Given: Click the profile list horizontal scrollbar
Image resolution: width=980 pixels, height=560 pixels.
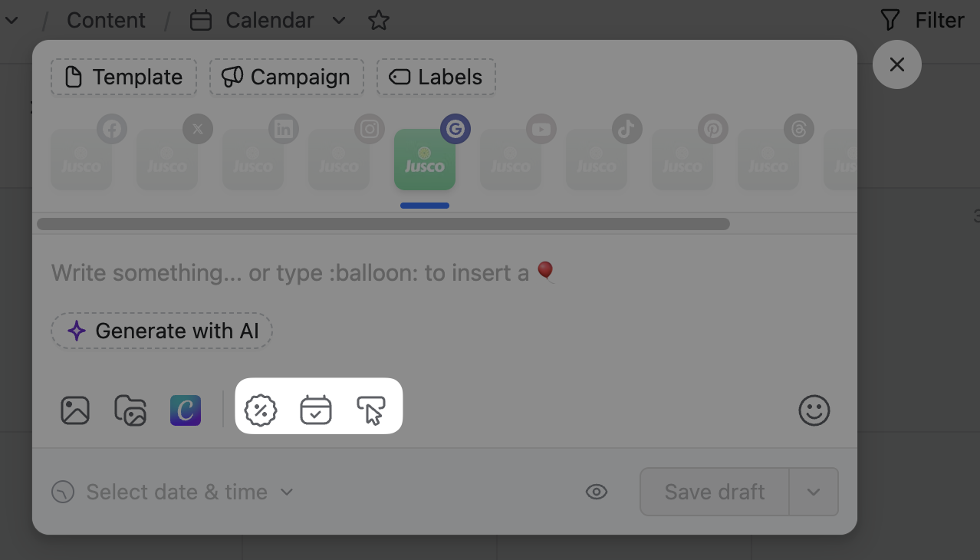Looking at the screenshot, I should [x=383, y=224].
